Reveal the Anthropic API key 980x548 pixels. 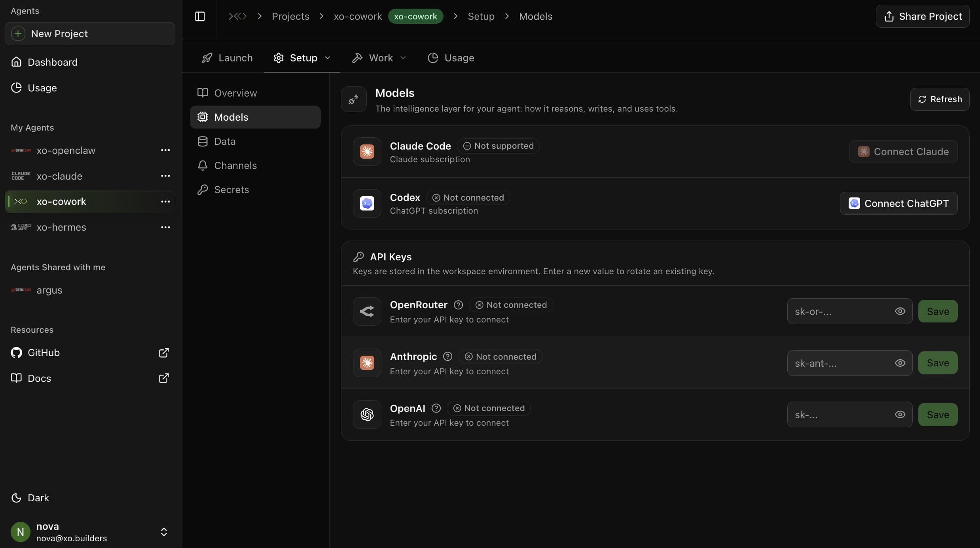point(900,363)
